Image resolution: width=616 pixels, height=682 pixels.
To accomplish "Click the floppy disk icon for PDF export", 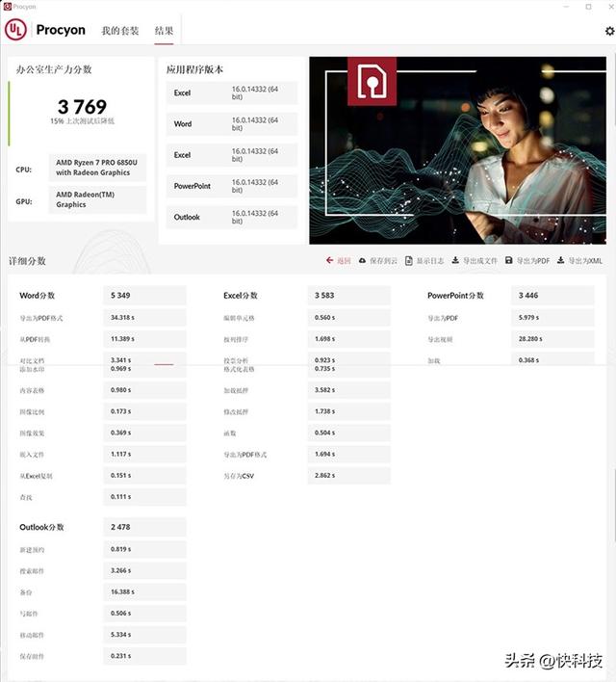I will click(508, 260).
